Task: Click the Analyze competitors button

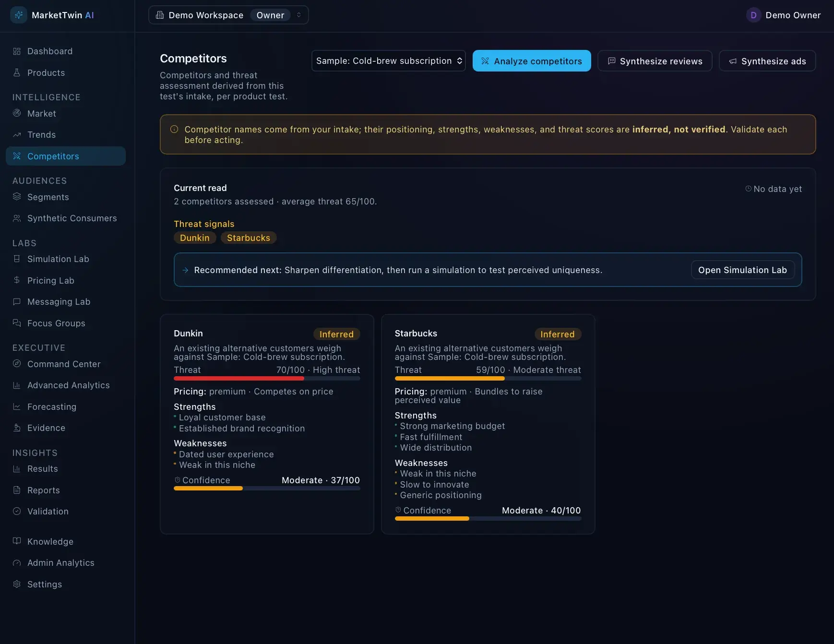Action: [x=532, y=61]
